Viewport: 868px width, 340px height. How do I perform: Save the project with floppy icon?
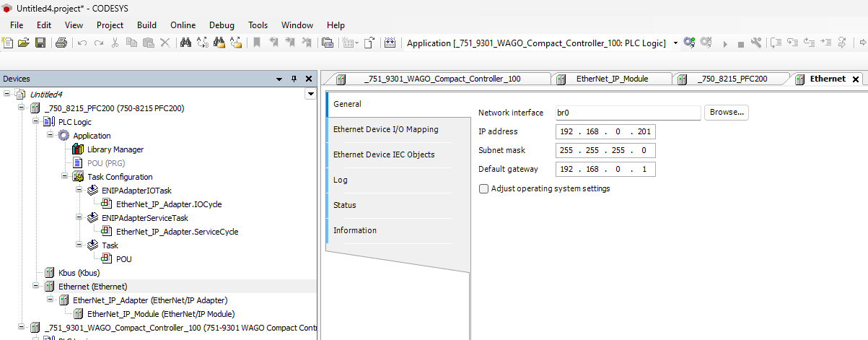tap(40, 43)
